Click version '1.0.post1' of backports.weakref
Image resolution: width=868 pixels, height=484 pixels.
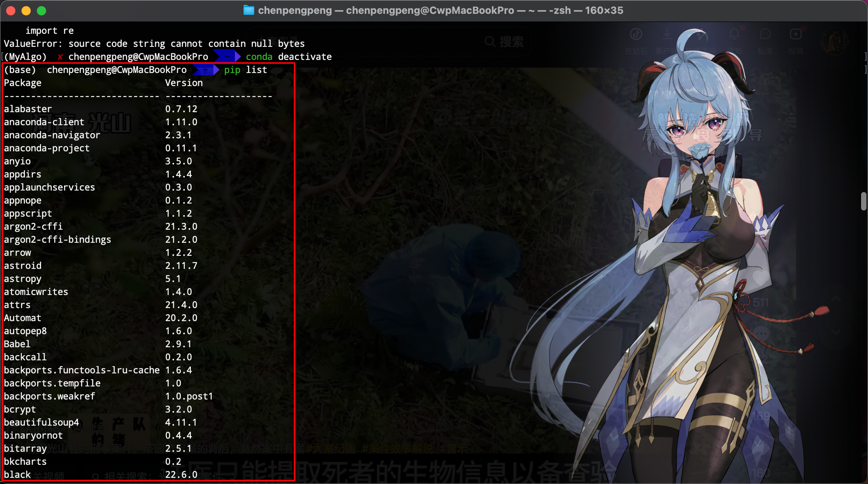[189, 396]
